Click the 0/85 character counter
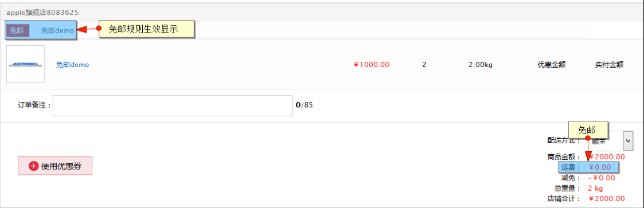This screenshot has width=644, height=208. tap(305, 105)
